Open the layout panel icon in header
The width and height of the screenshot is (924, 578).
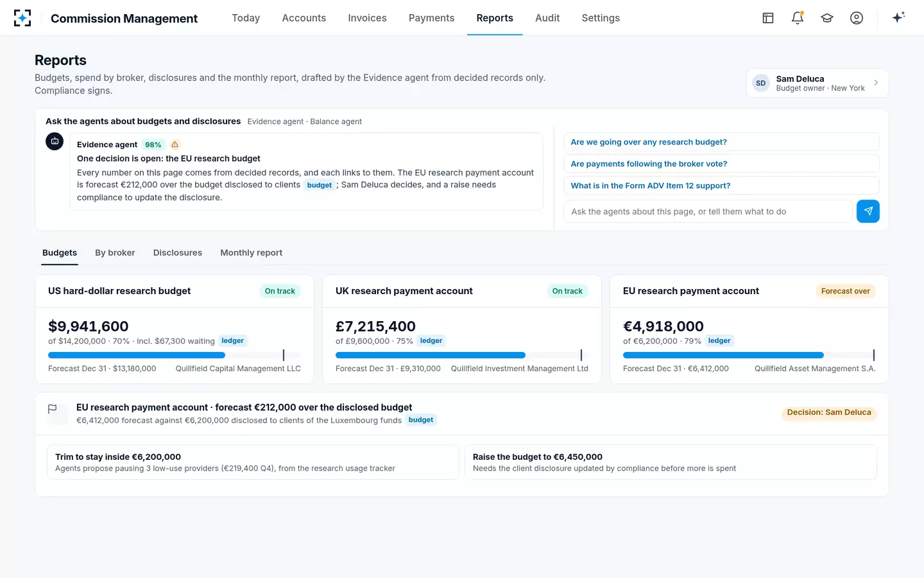pos(768,18)
